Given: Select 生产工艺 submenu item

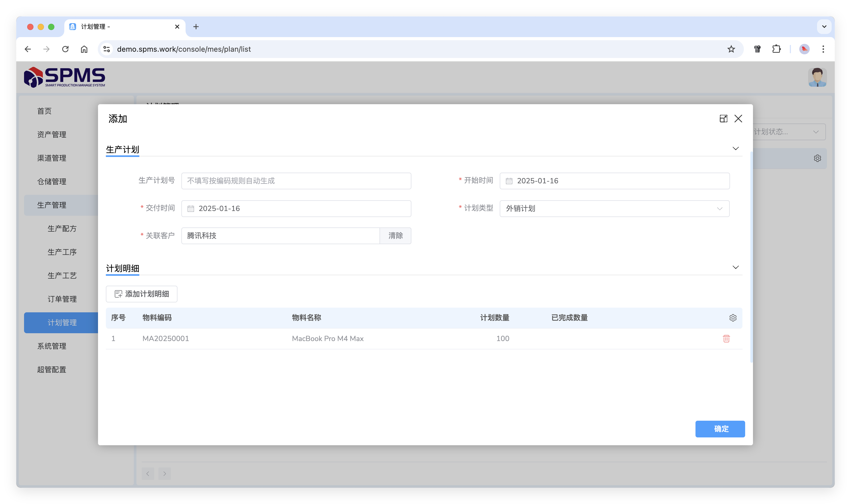Looking at the screenshot, I should click(x=62, y=276).
